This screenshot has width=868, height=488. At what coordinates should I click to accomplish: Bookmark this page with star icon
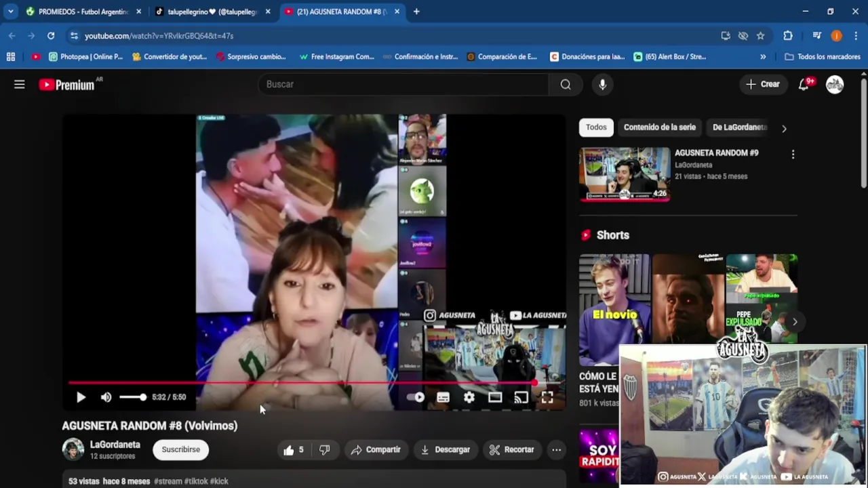click(760, 35)
